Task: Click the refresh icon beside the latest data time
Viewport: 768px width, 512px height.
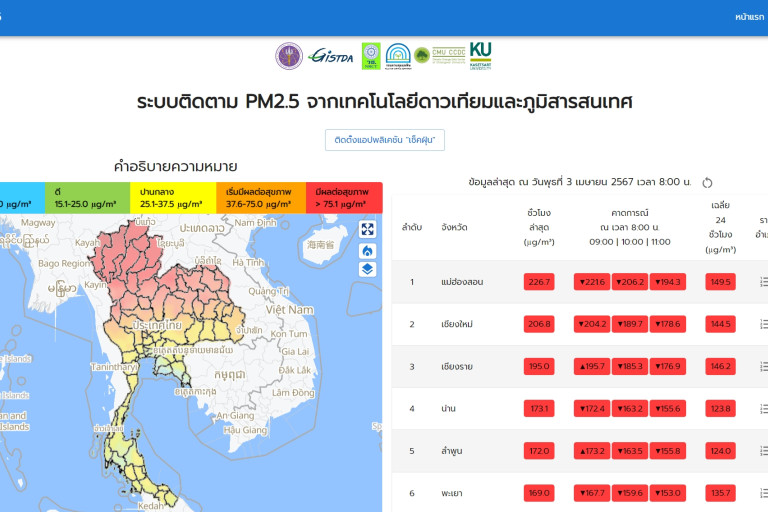Action: click(x=707, y=183)
